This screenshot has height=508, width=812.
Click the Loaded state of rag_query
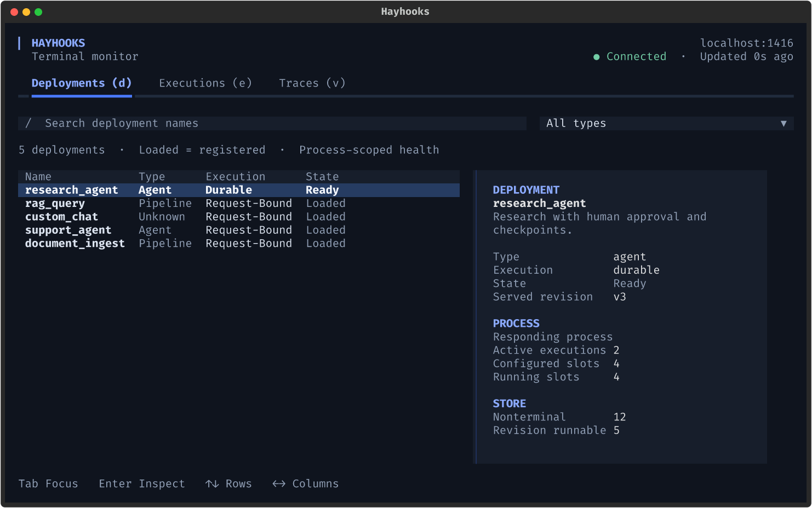(325, 204)
